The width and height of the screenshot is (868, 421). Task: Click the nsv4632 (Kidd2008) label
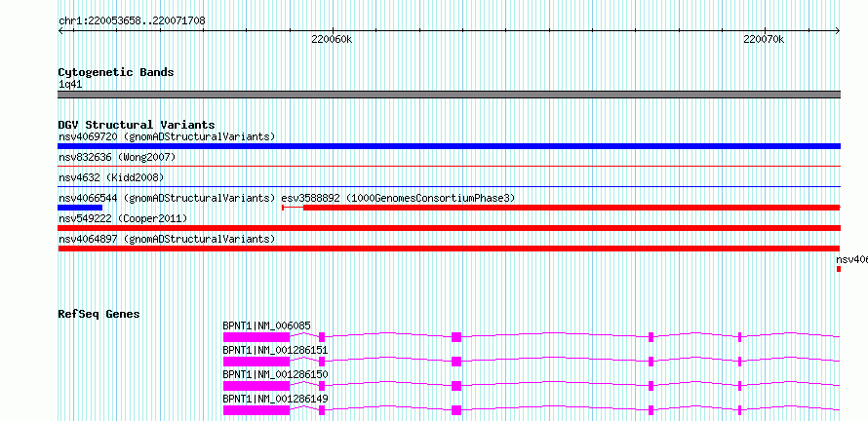pyautogui.click(x=111, y=177)
